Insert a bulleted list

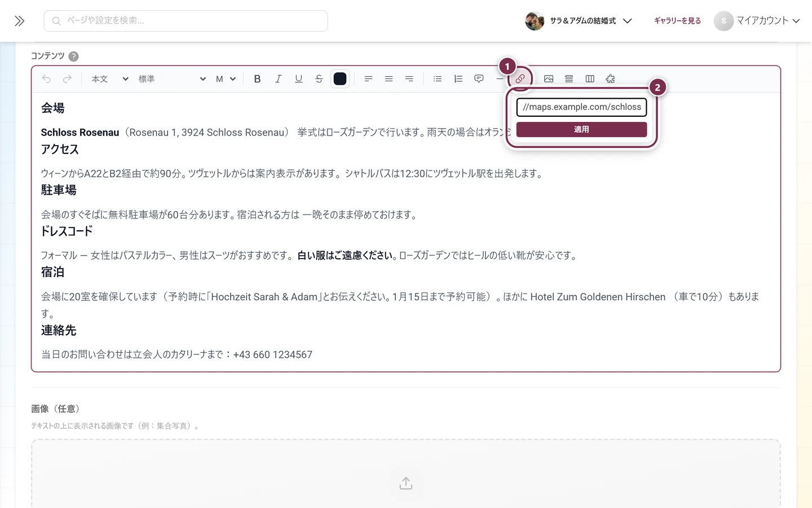point(438,79)
